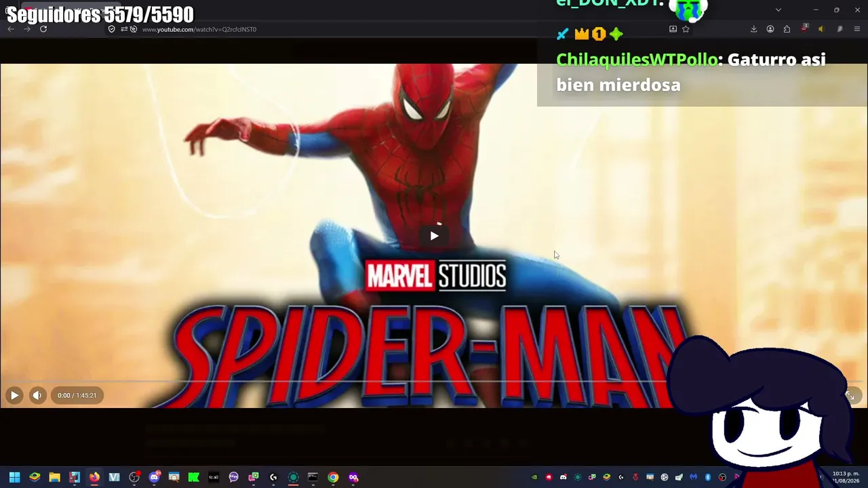Mute the video using the volume icon

pos(37,395)
